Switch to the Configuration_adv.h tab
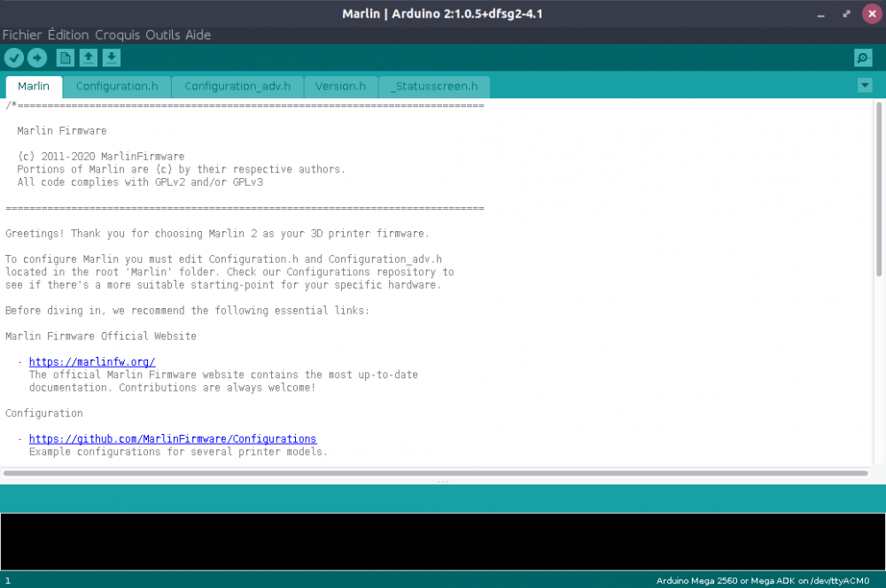The height and width of the screenshot is (588, 886). [237, 87]
